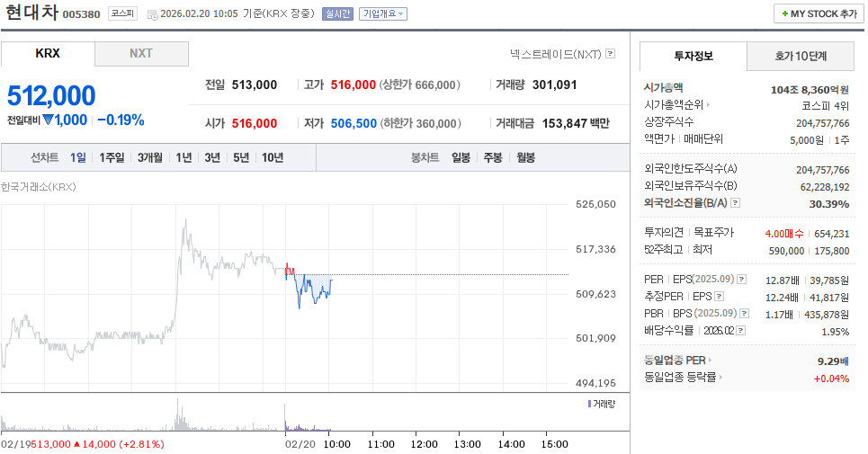Click the 동일업종 PER value 9.29배
Image resolution: width=868 pixels, height=454 pixels.
tap(833, 361)
